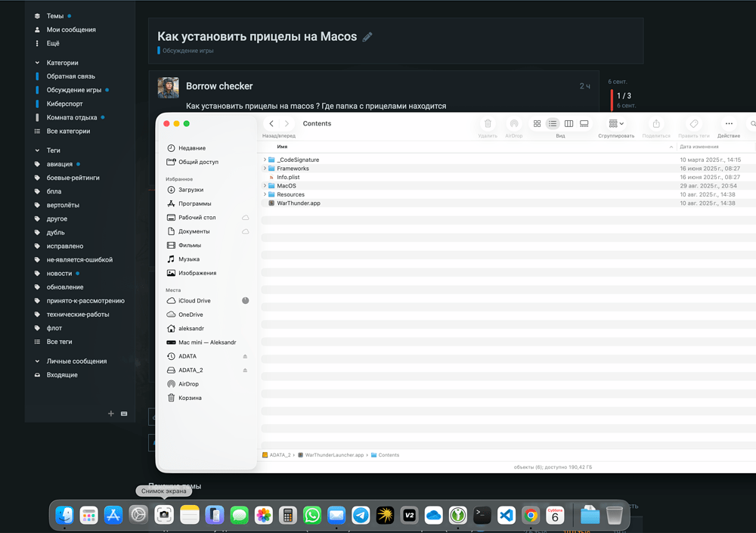Viewport: 756px width, 533px height.
Task: Open Launchpad from the Dock
Action: pyautogui.click(x=88, y=516)
